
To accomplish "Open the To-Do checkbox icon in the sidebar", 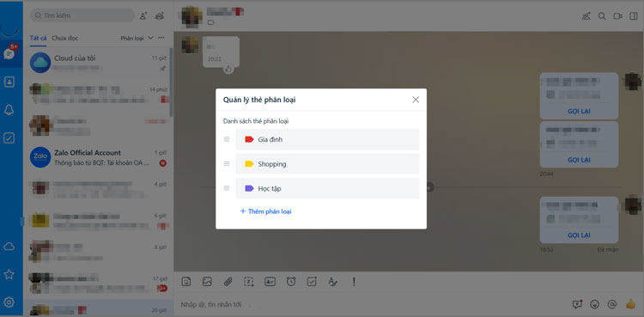I will coord(9,137).
